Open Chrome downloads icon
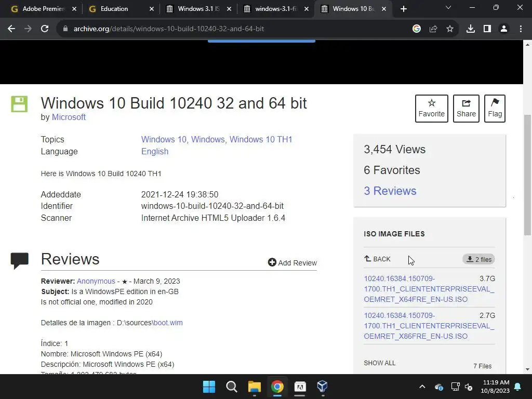532x399 pixels. pyautogui.click(x=471, y=29)
